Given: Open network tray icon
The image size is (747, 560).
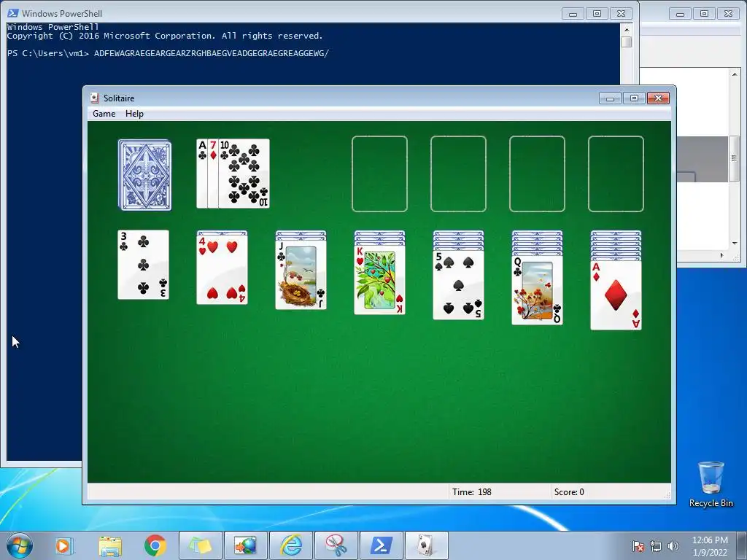Looking at the screenshot, I should click(x=656, y=546).
